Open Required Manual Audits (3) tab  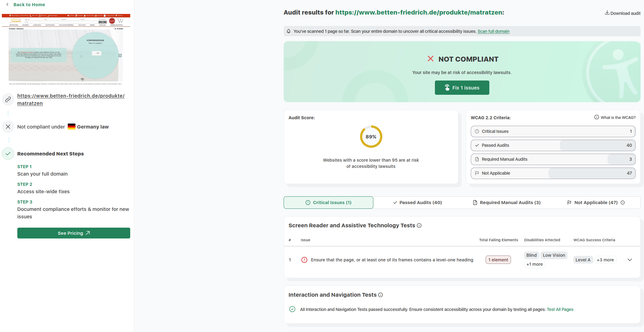(x=507, y=203)
